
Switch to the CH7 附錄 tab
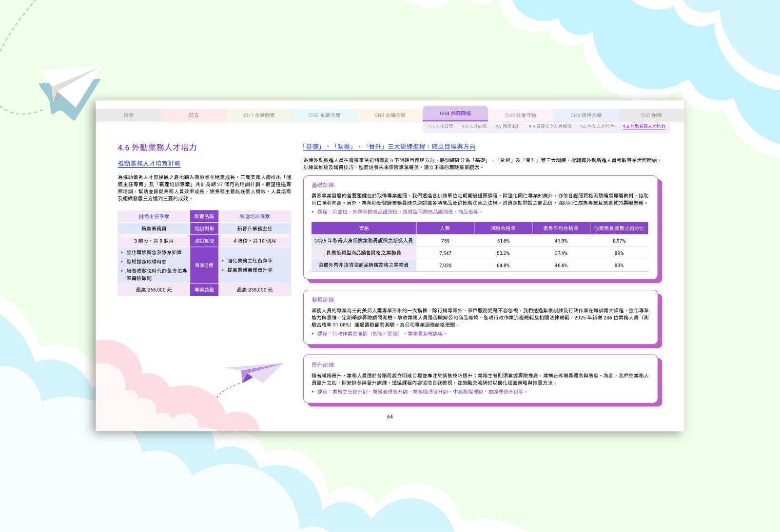pos(651,115)
